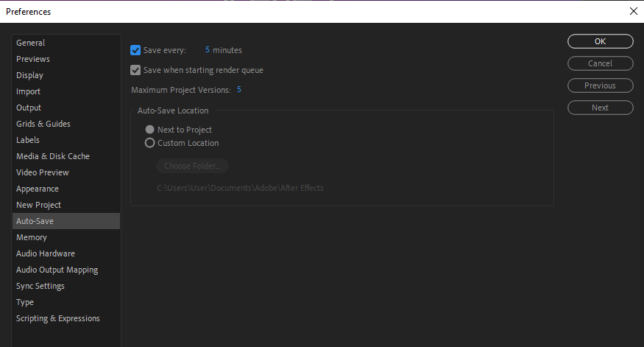Open Scripting & Expressions preferences
Screen dimensions: 644x347
coord(66,318)
